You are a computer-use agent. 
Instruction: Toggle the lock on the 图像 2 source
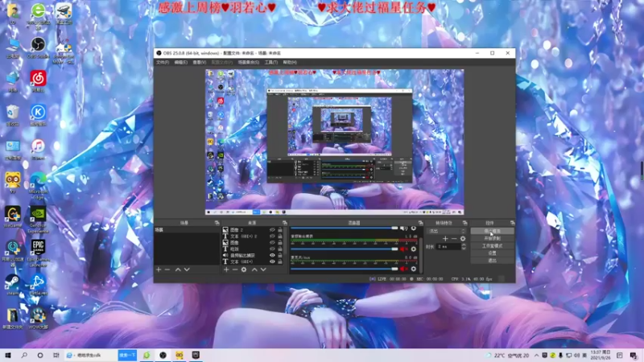tap(280, 230)
